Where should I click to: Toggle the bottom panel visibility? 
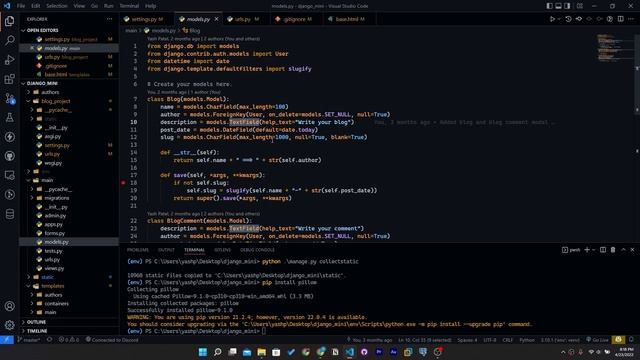(x=558, y=6)
